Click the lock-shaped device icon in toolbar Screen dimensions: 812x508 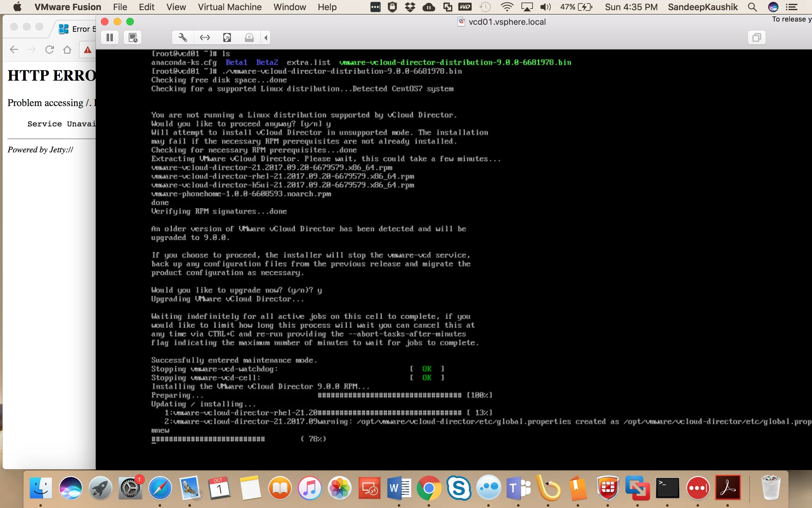tap(249, 38)
